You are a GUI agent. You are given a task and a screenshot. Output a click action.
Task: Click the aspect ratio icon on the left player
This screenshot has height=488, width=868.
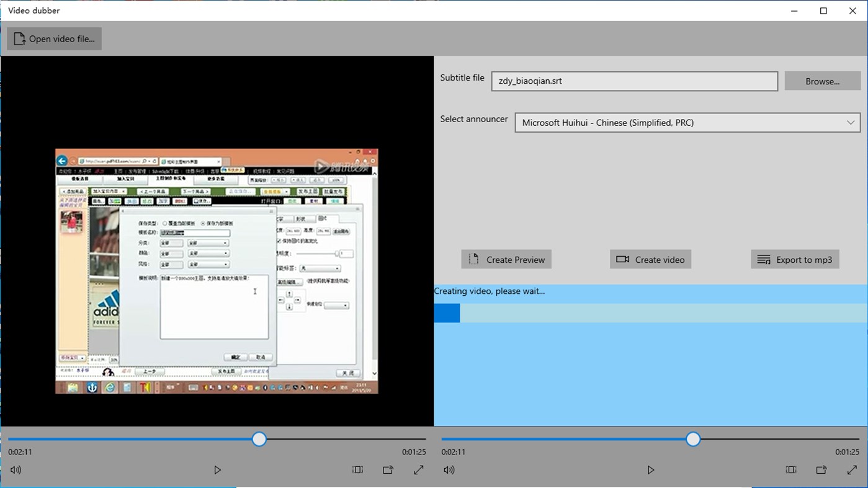(357, 469)
